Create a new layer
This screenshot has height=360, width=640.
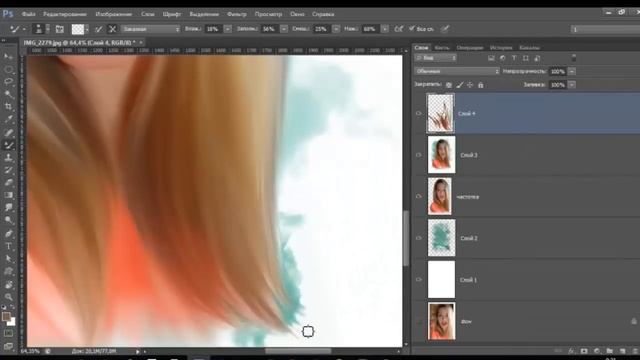pyautogui.click(x=622, y=351)
